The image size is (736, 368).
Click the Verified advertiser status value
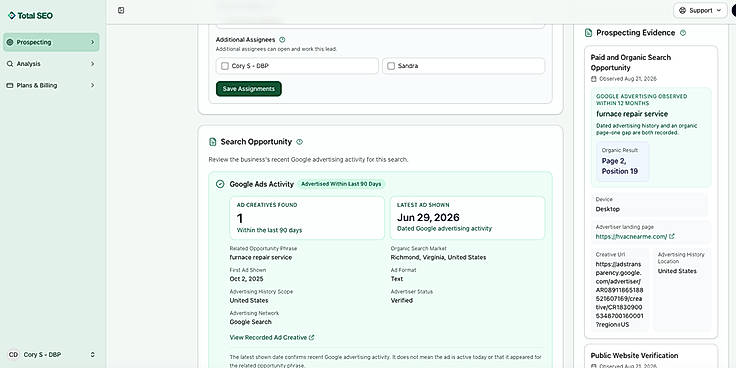point(402,300)
